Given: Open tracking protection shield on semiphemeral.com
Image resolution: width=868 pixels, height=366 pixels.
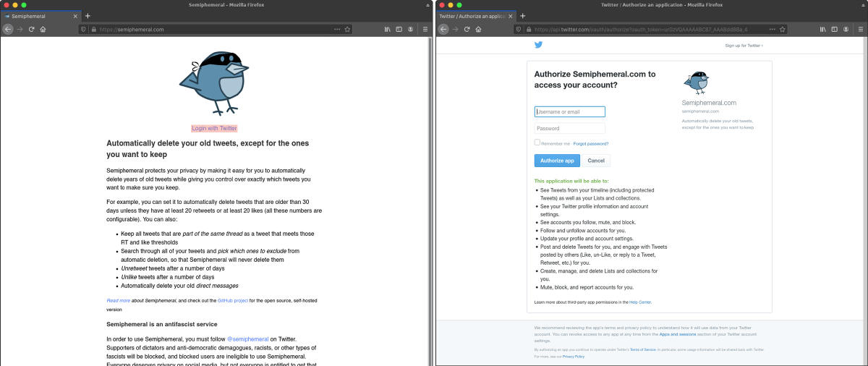Looking at the screenshot, I should click(x=83, y=29).
